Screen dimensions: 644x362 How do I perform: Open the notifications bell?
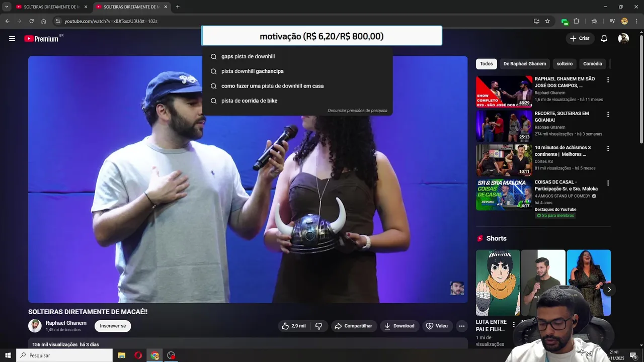tap(604, 39)
